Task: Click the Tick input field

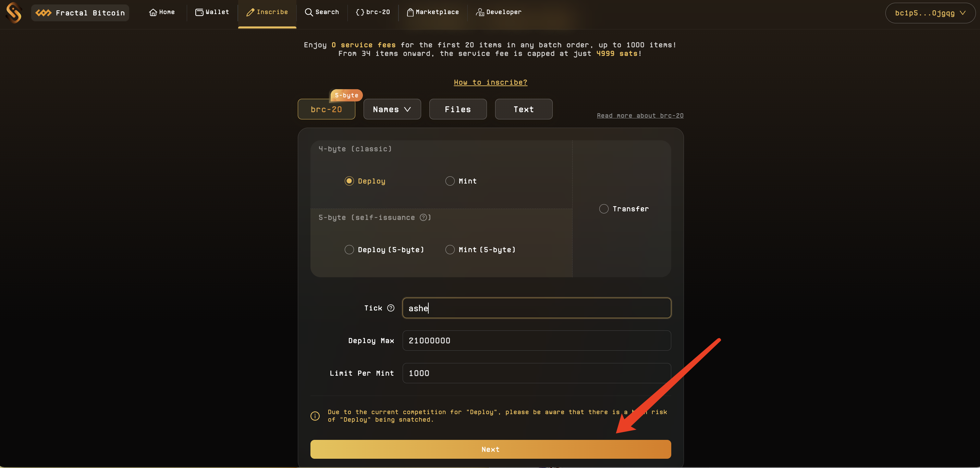Action: coord(536,308)
